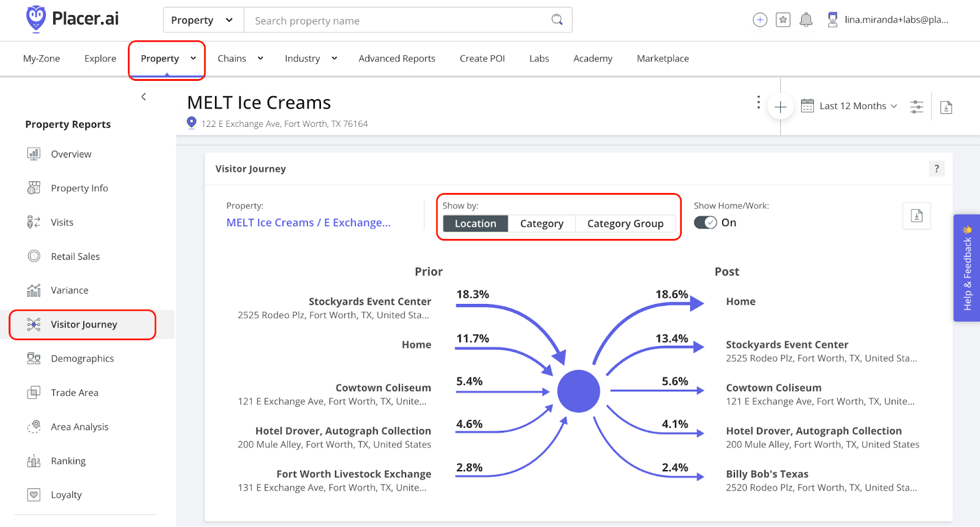Click the Overview sidebar icon

point(34,154)
